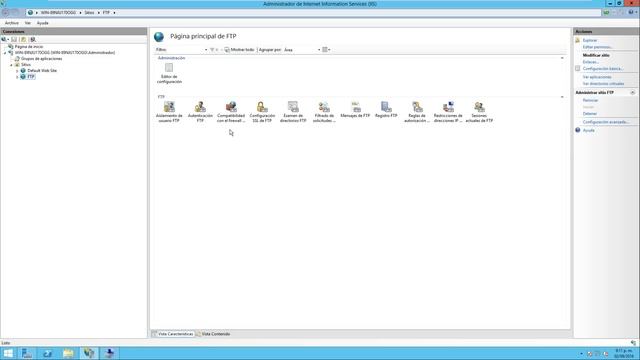Click Reiniciar in Acciones panel
The image size is (640, 360).
point(590,100)
